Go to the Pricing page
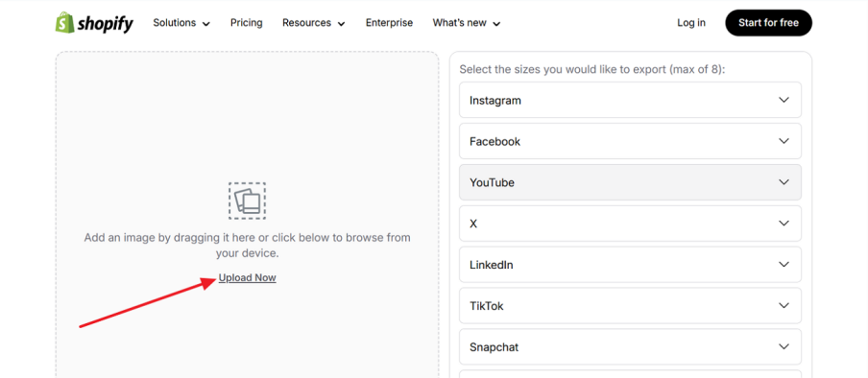The width and height of the screenshot is (868, 378). click(x=247, y=23)
